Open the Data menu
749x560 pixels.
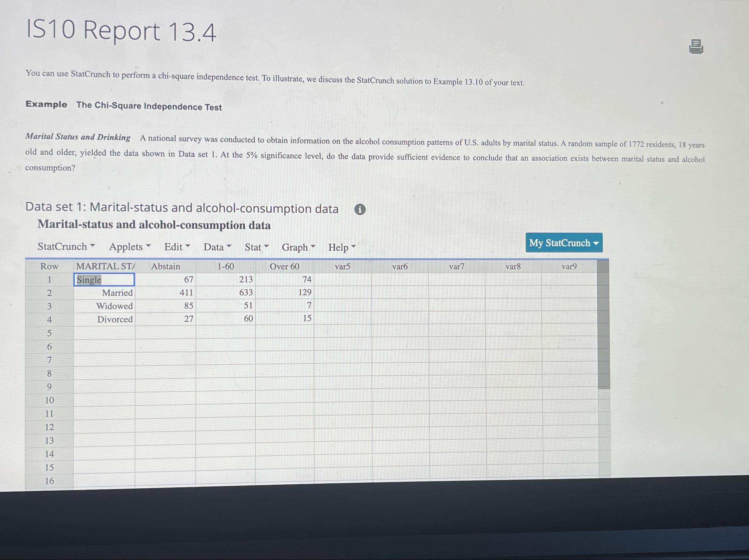[217, 247]
